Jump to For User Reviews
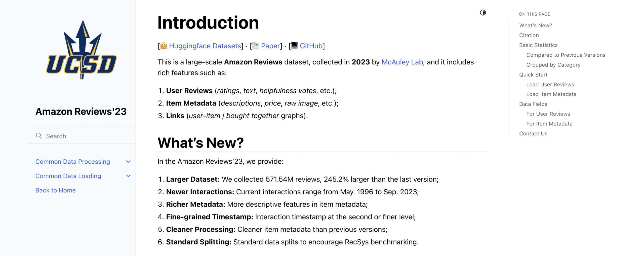Screen dimensions: 644x256 coord(548,114)
